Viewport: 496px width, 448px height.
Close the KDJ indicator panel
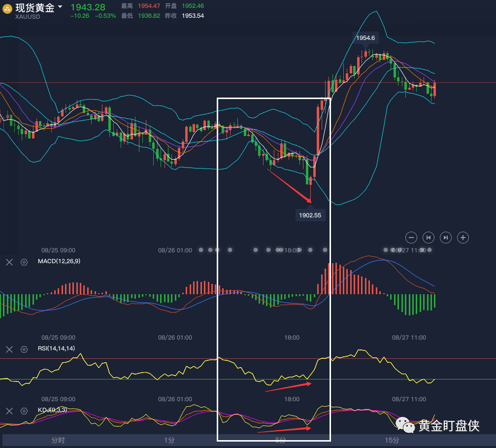9,411
